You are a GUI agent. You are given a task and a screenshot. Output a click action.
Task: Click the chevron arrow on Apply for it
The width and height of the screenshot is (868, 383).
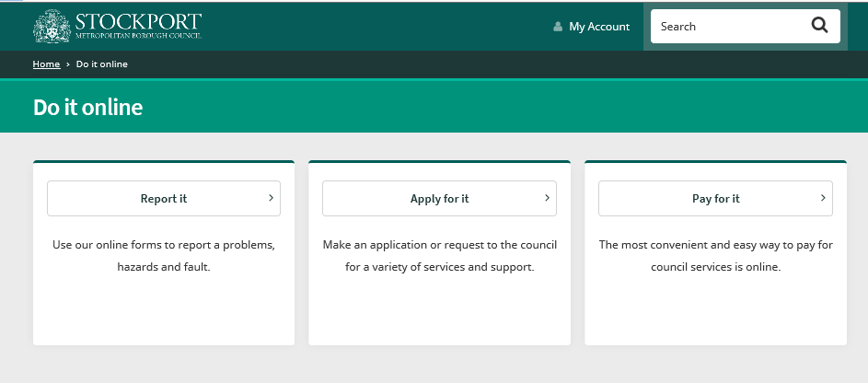click(547, 198)
